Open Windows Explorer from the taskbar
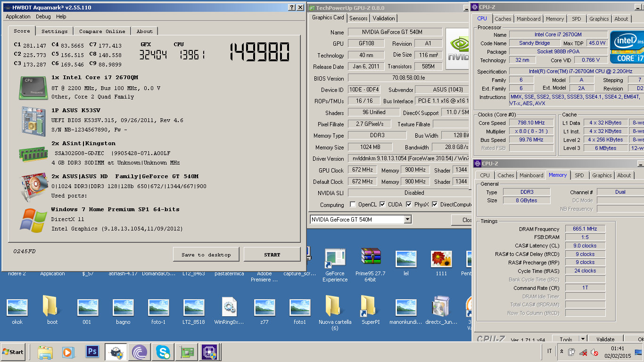Screen dimensions: 644x362 click(x=45, y=352)
